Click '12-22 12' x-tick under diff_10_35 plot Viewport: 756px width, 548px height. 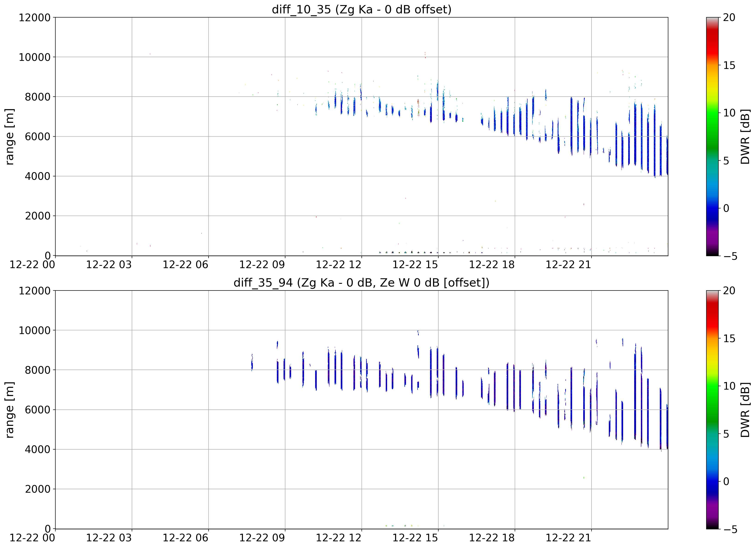coord(339,265)
